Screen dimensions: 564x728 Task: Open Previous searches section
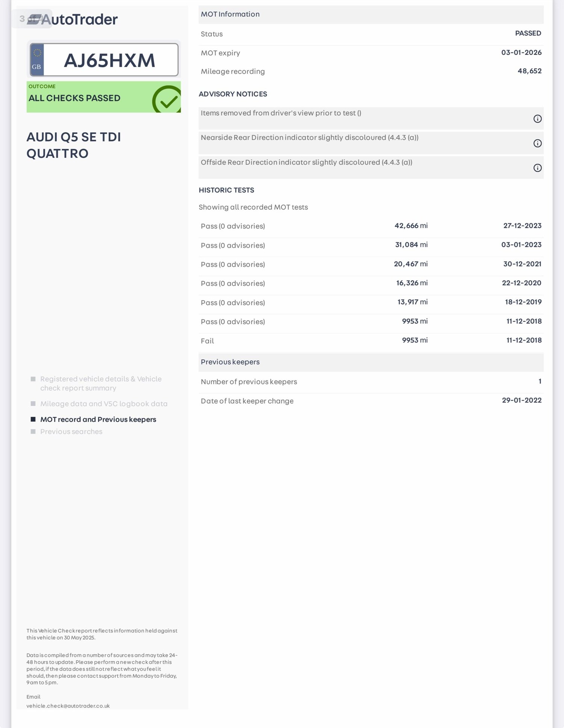pyautogui.click(x=71, y=431)
